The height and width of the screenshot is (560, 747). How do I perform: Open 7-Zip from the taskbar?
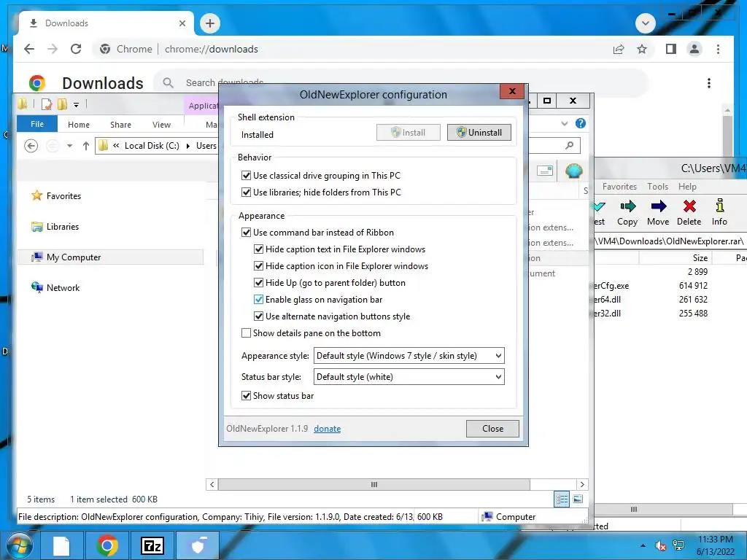click(152, 545)
